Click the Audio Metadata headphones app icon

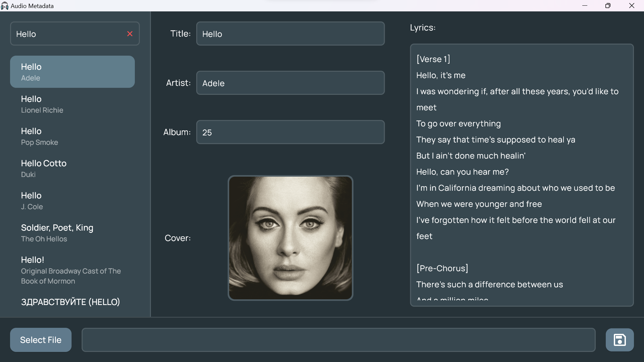pyautogui.click(x=5, y=6)
